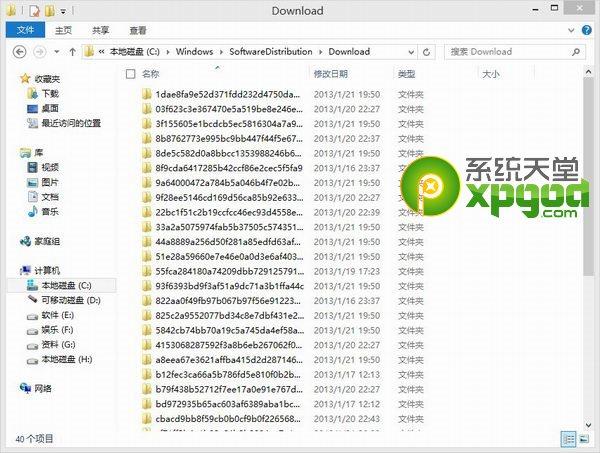Refresh the Download folder view
The width and height of the screenshot is (600, 453).
(x=426, y=52)
